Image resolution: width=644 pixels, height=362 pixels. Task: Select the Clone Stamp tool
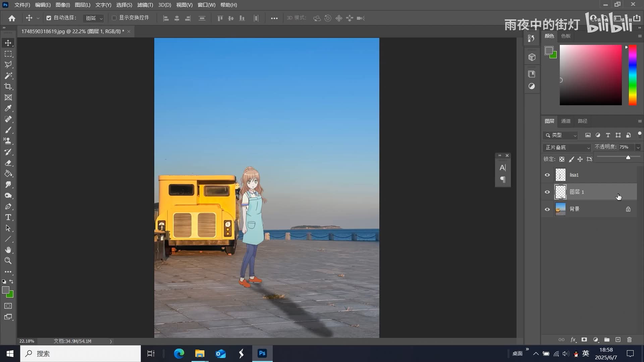[x=8, y=141]
